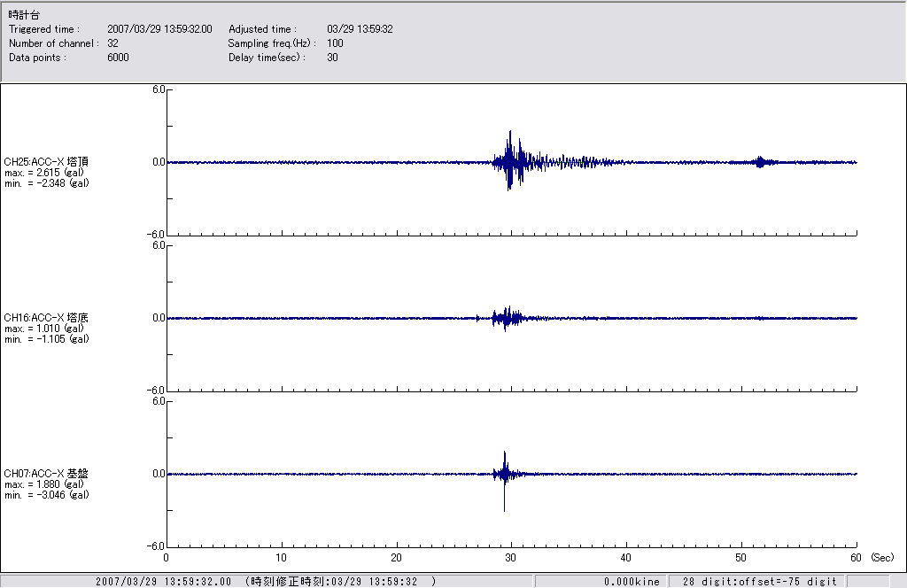Click the Delay time value 30
The width and height of the screenshot is (907, 588).
(x=332, y=58)
